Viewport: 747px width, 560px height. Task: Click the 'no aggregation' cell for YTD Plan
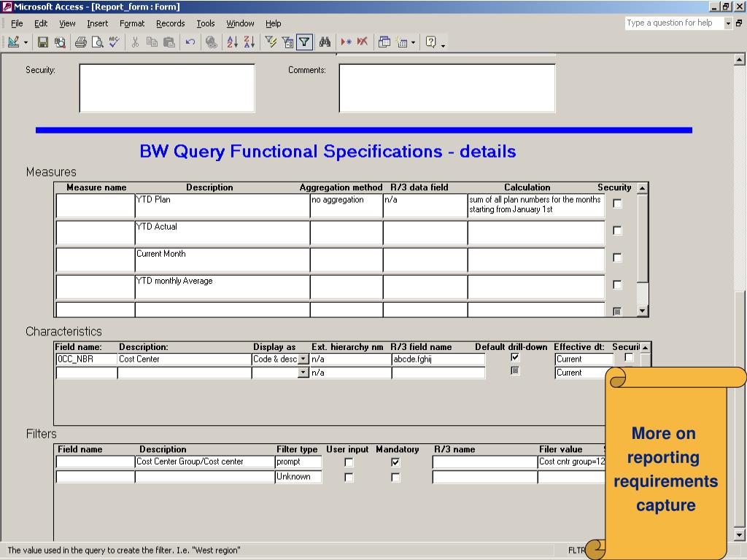pyautogui.click(x=347, y=206)
